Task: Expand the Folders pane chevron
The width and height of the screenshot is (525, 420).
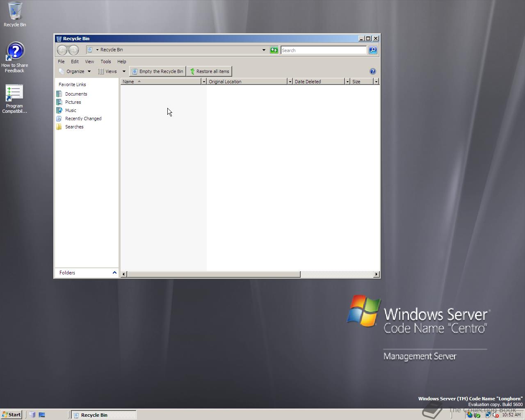Action: tap(114, 273)
